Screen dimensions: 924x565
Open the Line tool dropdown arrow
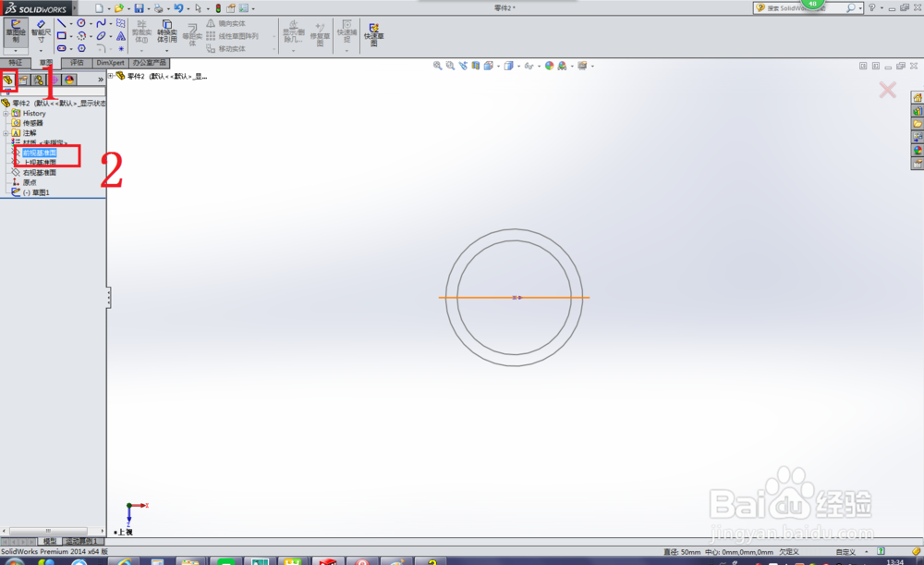pos(71,24)
